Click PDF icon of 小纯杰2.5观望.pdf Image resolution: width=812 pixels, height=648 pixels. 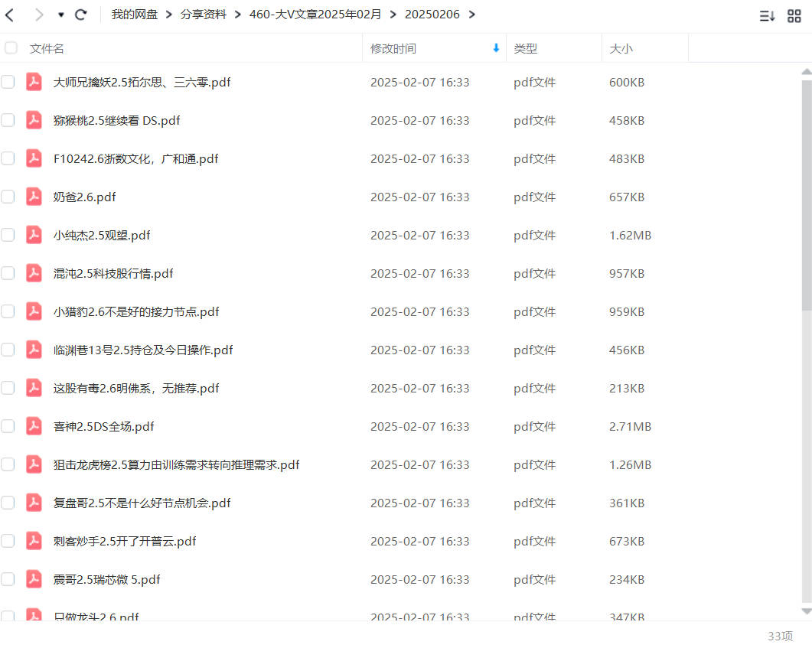[34, 235]
